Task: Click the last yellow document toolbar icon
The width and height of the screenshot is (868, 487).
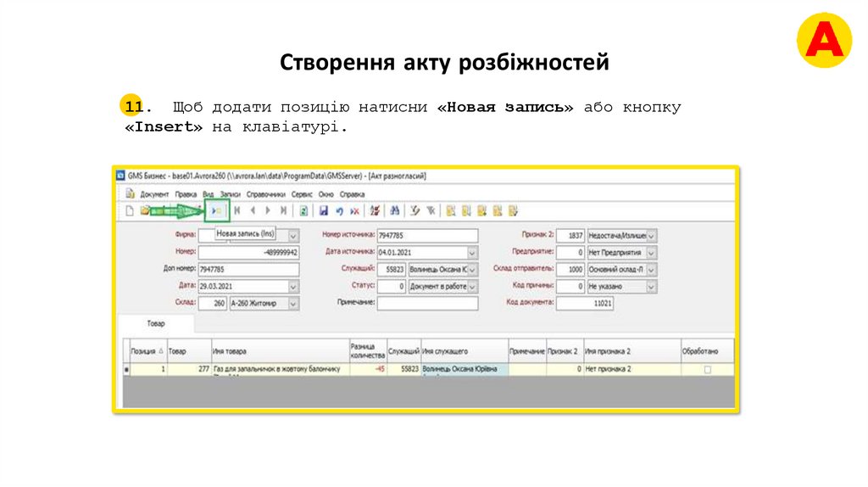Action: coord(513,210)
